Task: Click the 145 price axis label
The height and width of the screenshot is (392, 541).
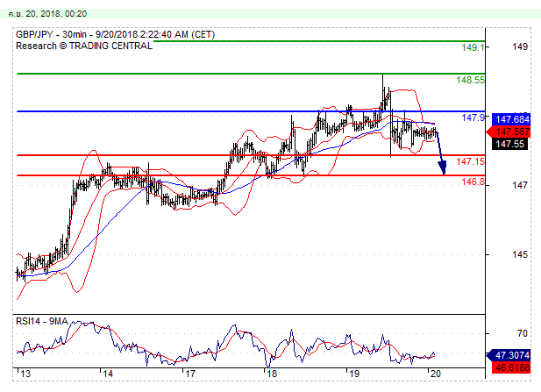Action: coord(520,254)
